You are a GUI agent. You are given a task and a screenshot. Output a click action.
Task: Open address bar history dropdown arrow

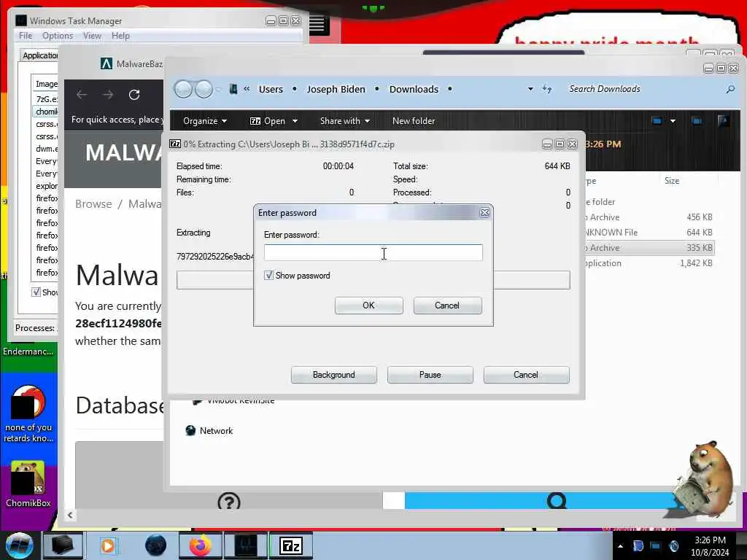[x=530, y=89]
